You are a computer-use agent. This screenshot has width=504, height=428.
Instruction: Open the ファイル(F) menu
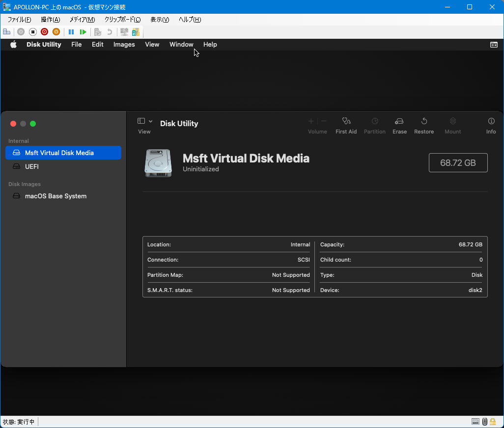click(x=19, y=20)
